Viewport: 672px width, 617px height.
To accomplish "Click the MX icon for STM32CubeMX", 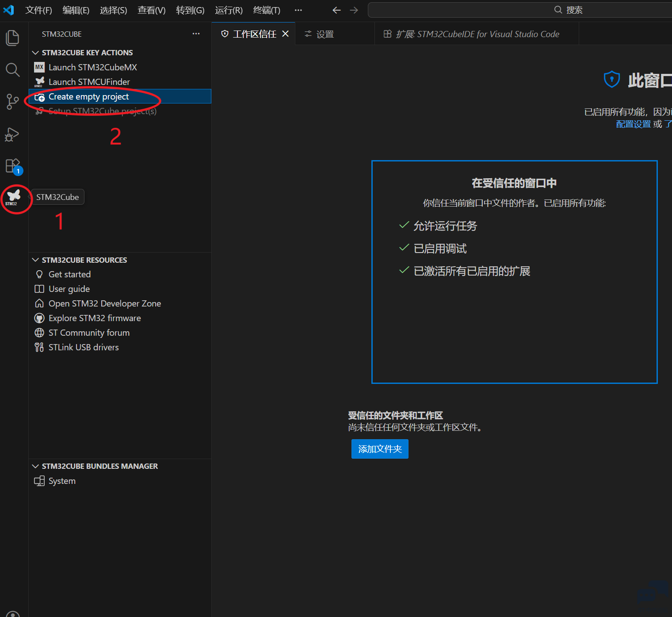I will point(39,67).
